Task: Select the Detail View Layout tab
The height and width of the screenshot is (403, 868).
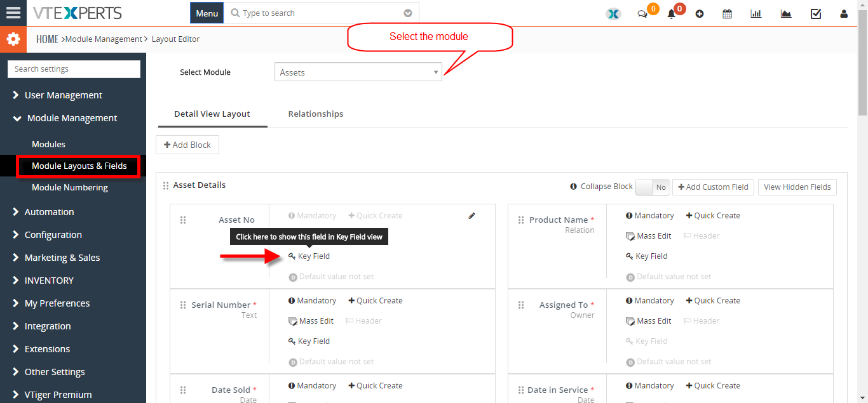Action: point(212,114)
